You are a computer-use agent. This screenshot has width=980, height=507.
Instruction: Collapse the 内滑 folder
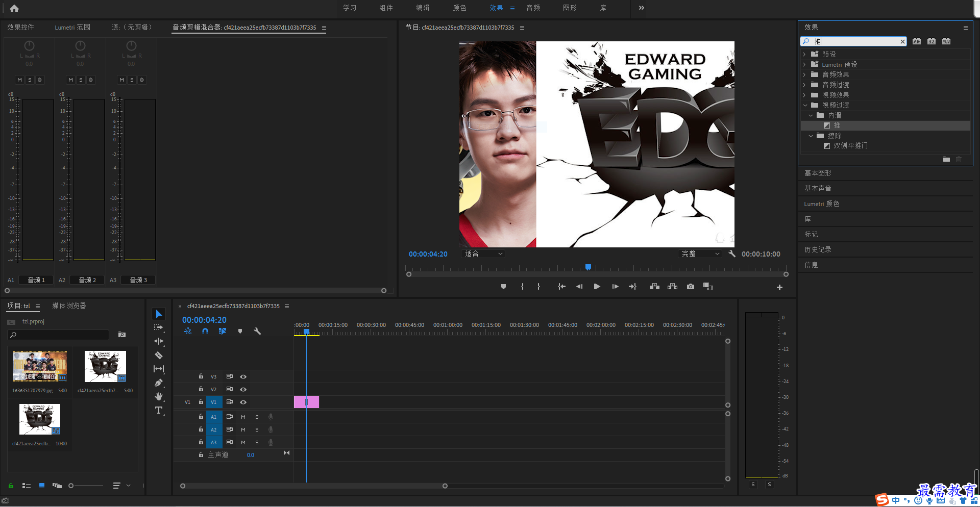(811, 115)
